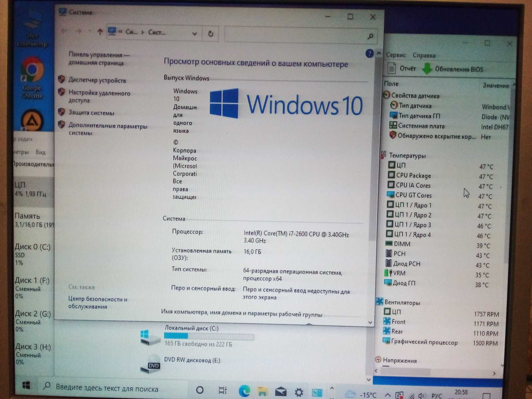The width and height of the screenshot is (532, 399).
Task: Open File Explorer from the taskbar
Action: 262,391
